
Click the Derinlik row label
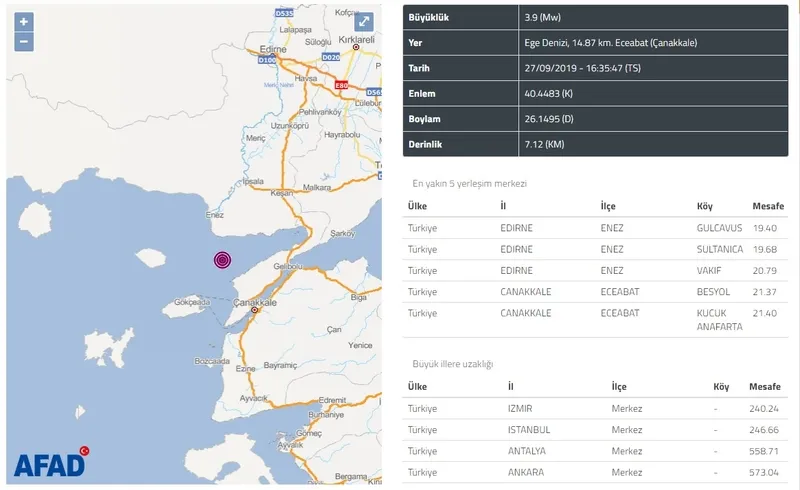point(425,144)
